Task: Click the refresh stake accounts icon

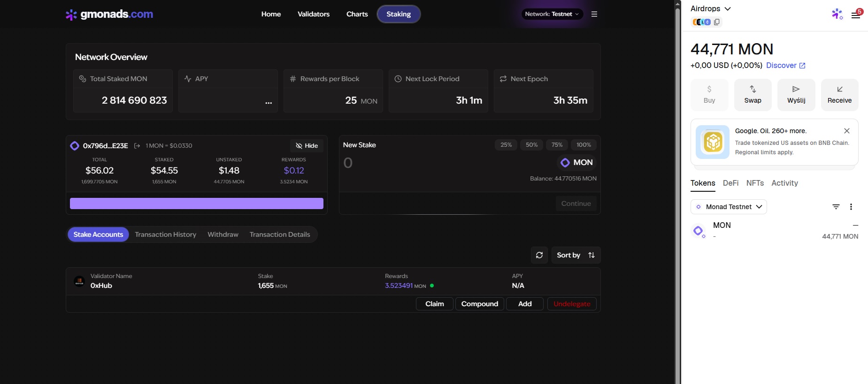Action: coord(539,255)
